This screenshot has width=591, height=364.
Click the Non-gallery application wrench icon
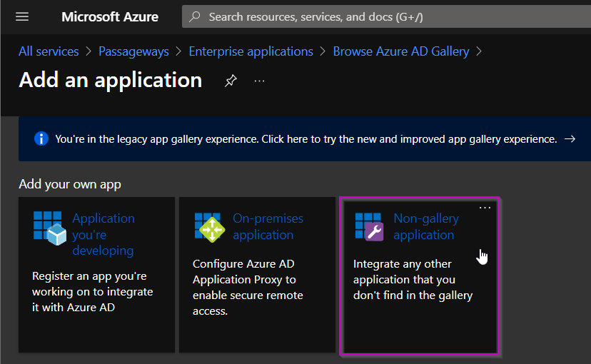(370, 227)
